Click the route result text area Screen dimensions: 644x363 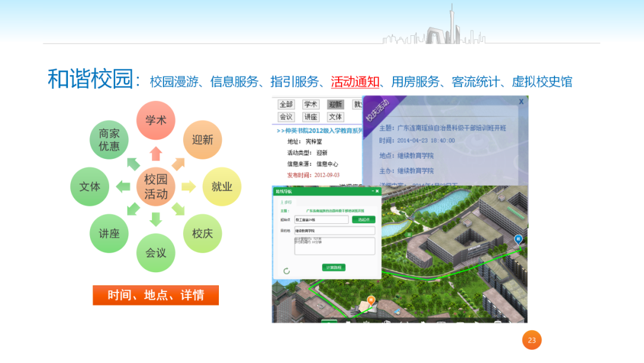coord(335,246)
